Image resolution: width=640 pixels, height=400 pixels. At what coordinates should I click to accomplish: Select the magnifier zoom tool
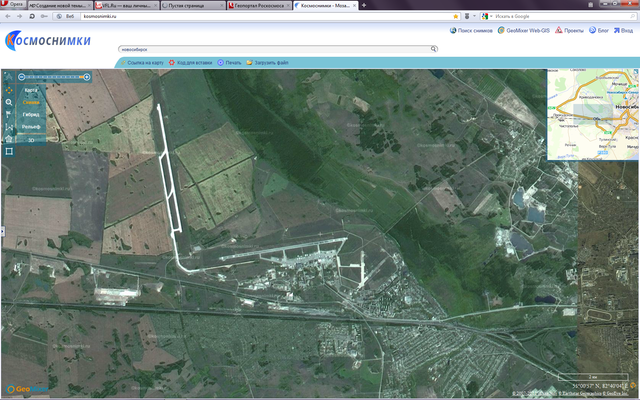[x=9, y=102]
